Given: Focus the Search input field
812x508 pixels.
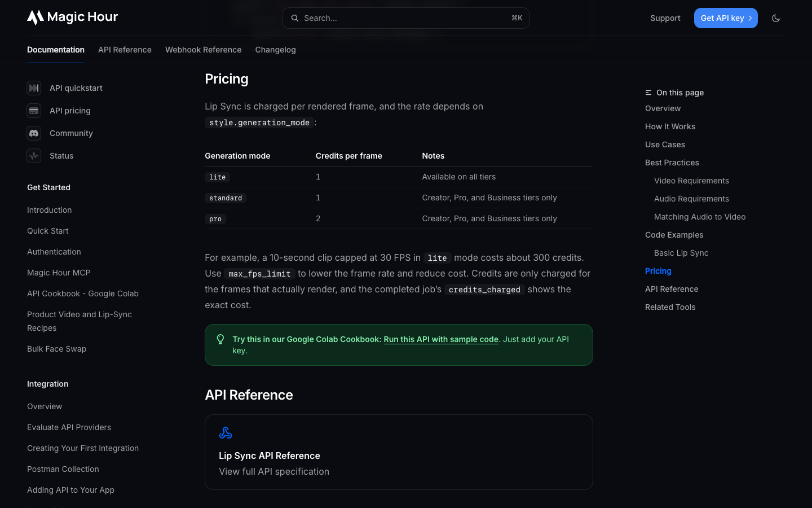Looking at the screenshot, I should point(406,18).
